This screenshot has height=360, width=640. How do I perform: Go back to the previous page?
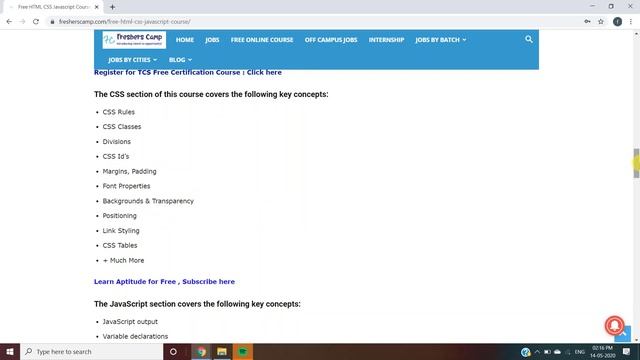[9, 22]
